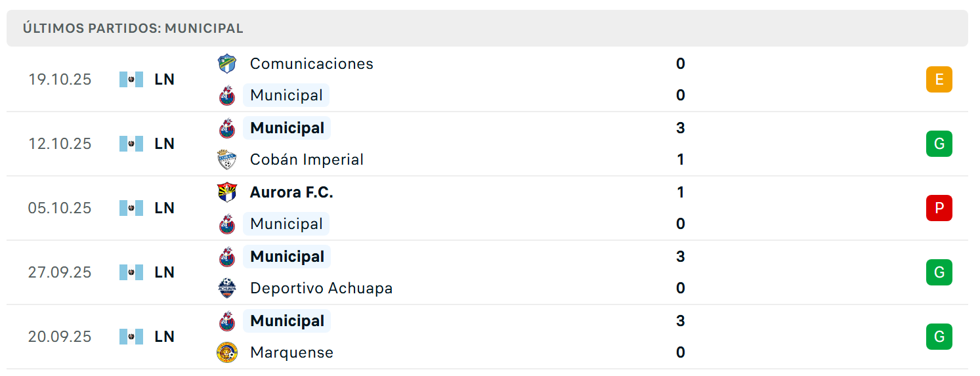Open the Comunicaciones team name link

[312, 64]
